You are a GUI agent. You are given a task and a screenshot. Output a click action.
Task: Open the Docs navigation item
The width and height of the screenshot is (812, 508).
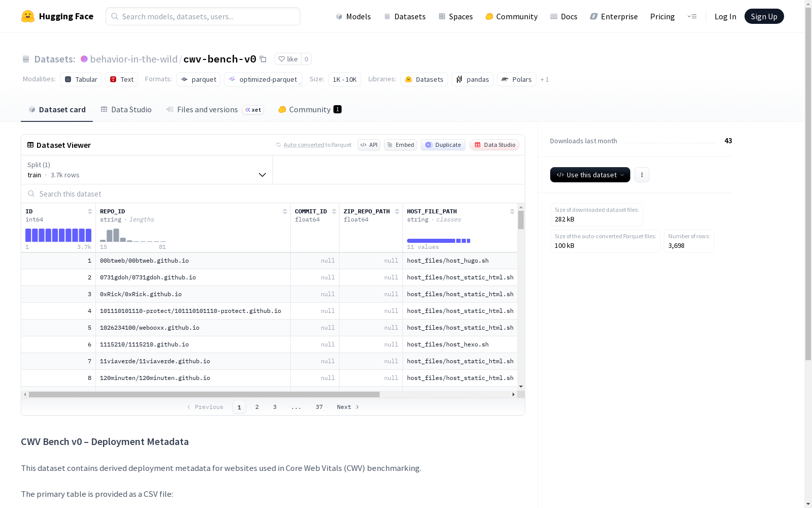point(564,16)
